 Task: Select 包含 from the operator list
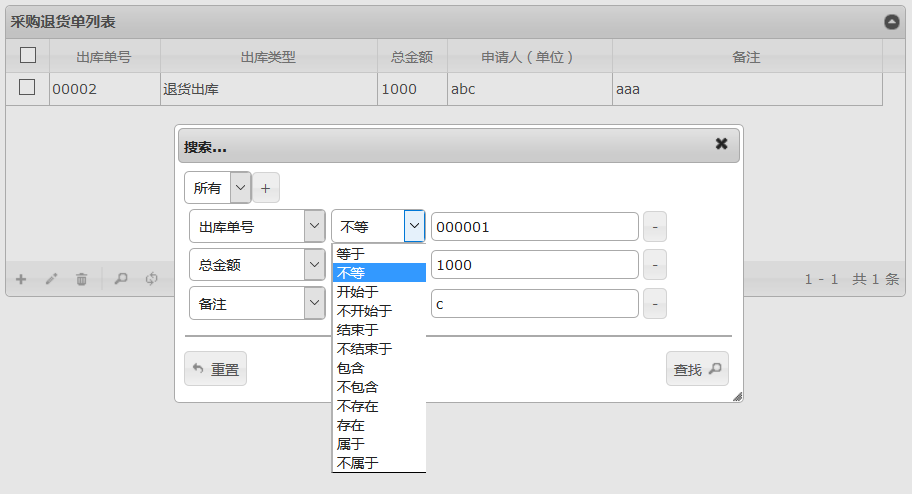point(351,368)
